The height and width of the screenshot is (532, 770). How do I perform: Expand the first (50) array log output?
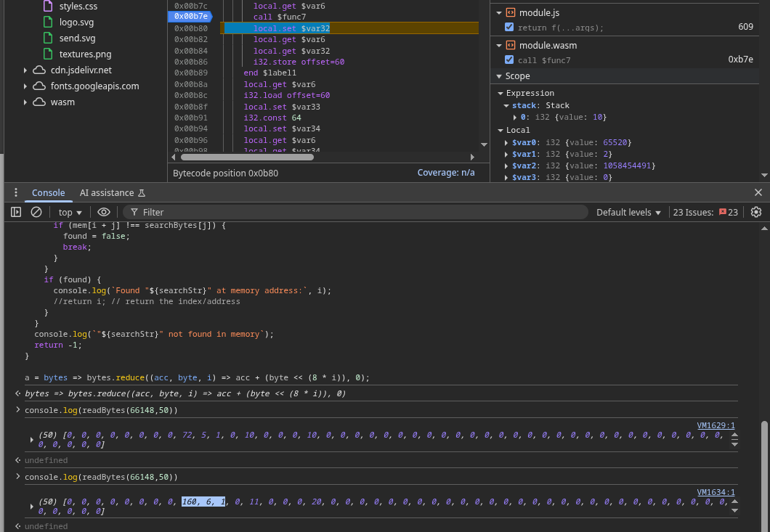32,440
